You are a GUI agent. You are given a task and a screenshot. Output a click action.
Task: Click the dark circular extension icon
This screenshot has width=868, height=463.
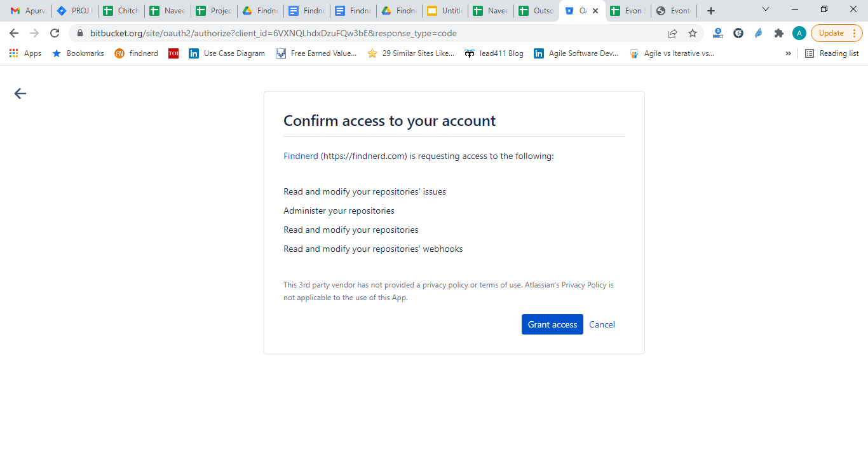(x=738, y=33)
